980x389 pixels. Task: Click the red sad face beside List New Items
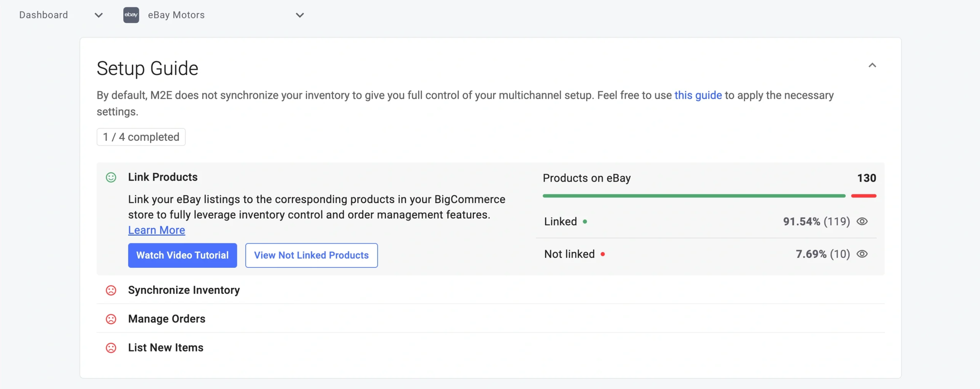click(x=111, y=348)
